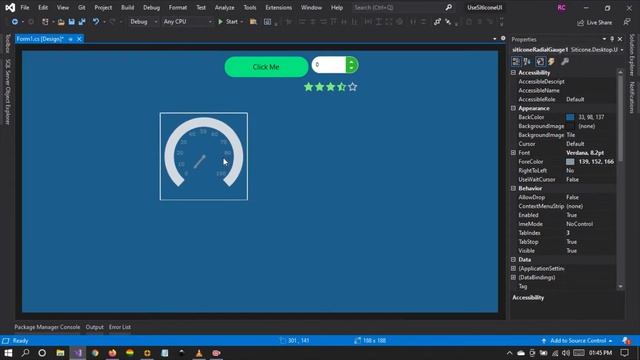Image resolution: width=640 pixels, height=360 pixels.
Task: Select the TabStop property row
Action: (564, 242)
